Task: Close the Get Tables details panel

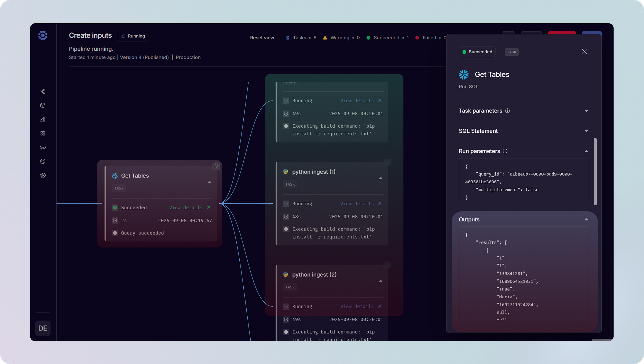Action: 584,51
